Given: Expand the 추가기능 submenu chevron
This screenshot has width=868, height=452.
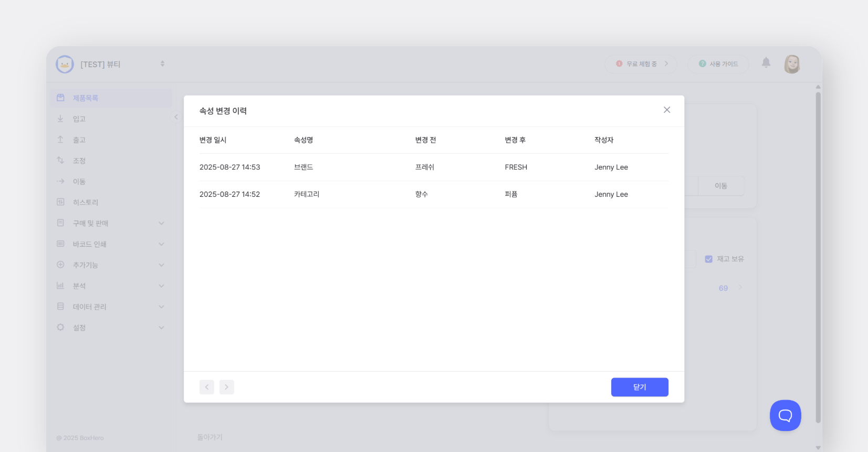Looking at the screenshot, I should [162, 265].
